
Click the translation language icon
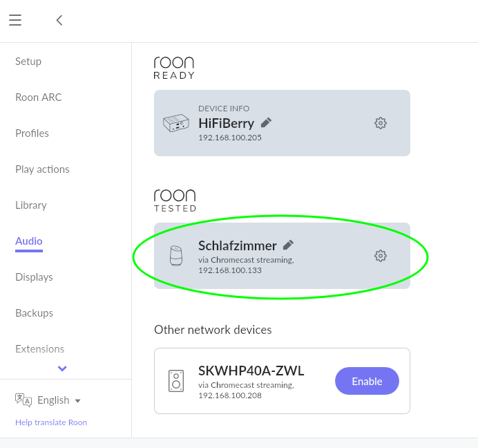23,400
